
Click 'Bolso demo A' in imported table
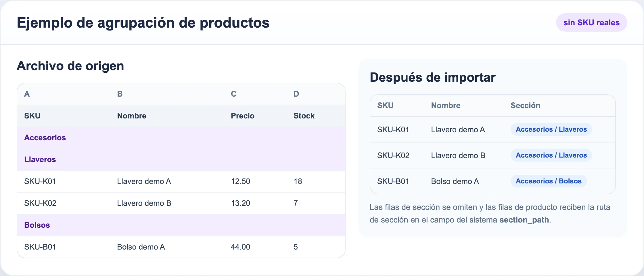pyautogui.click(x=455, y=181)
